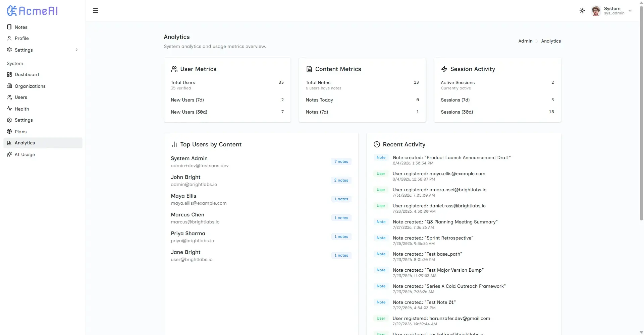Click the Dashboard grid icon
Image resolution: width=644 pixels, height=335 pixels.
[9, 74]
